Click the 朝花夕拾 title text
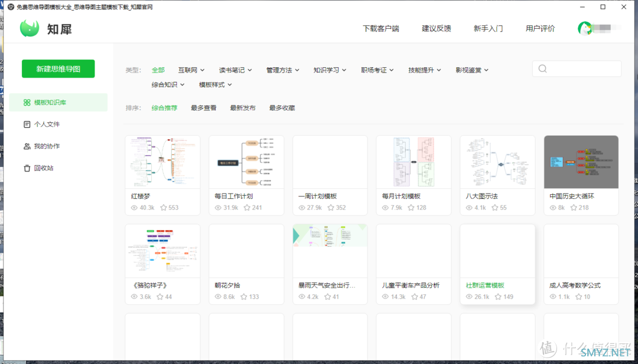The image size is (638, 364). click(x=227, y=285)
